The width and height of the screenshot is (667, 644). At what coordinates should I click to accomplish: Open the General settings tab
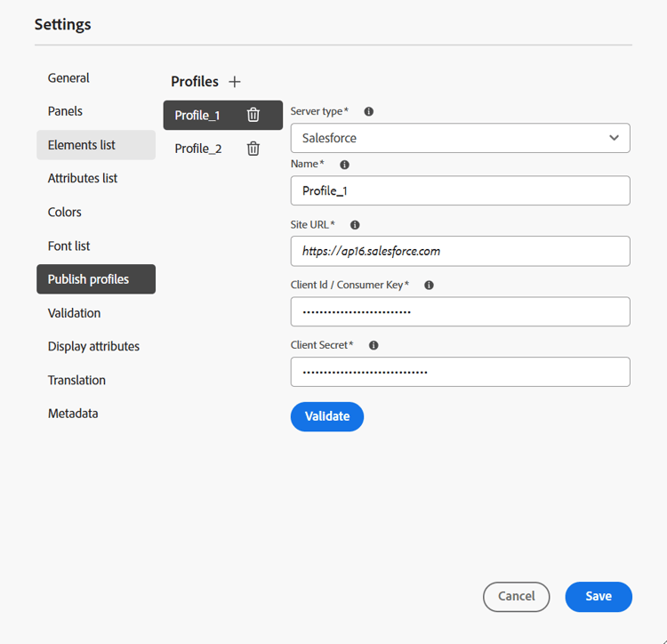(x=68, y=78)
